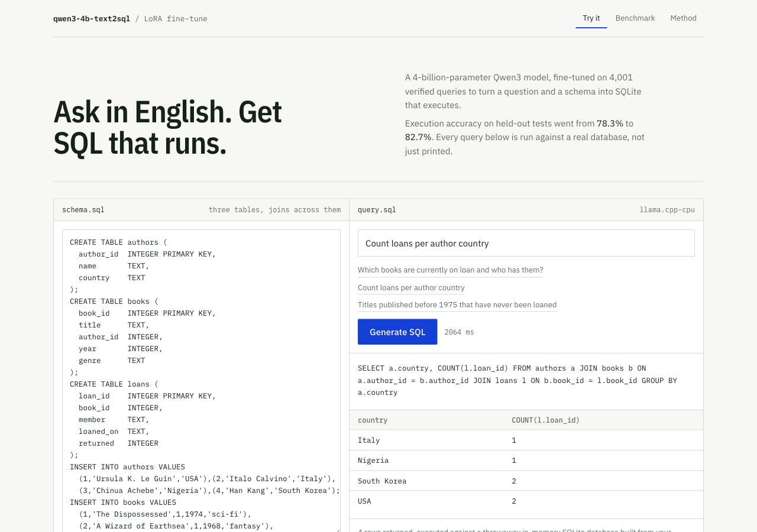Click the Generate SQL button
The width and height of the screenshot is (757, 532).
pos(397,332)
